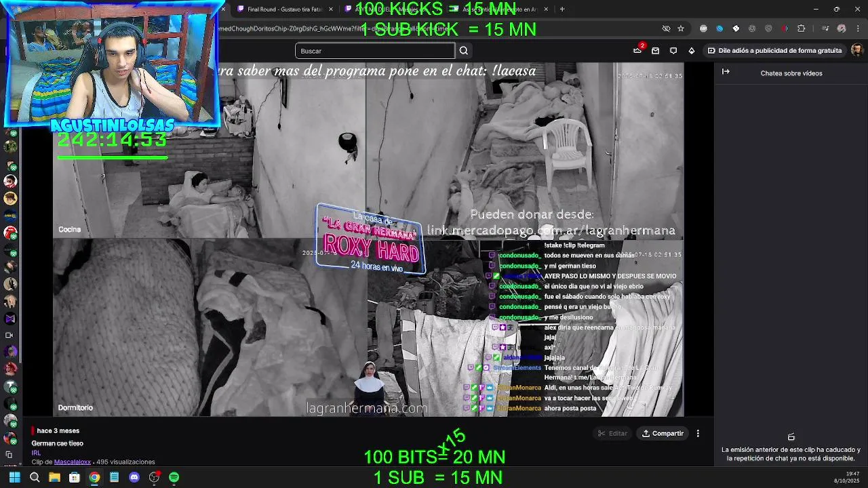
Task: Open Discord from taskbar
Action: click(134, 477)
